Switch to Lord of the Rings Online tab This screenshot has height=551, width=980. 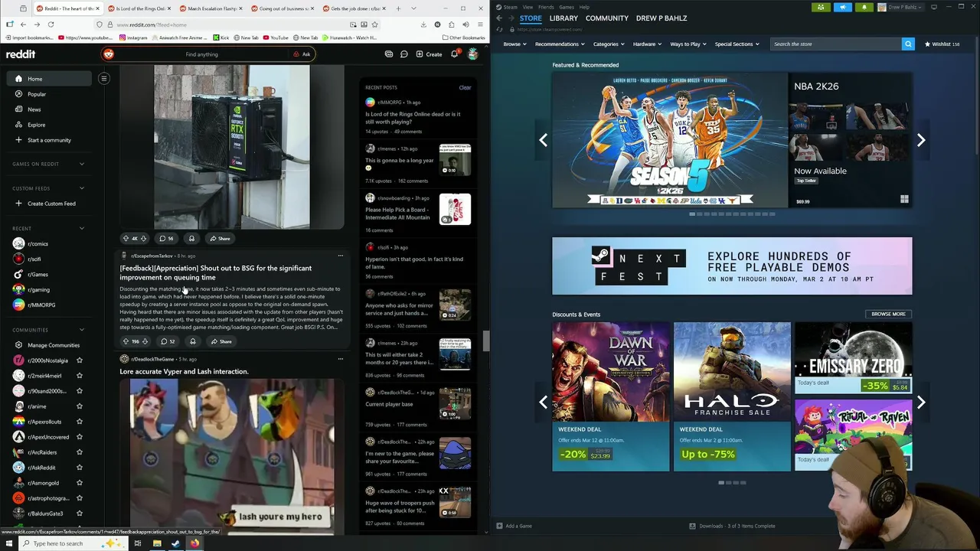click(139, 8)
